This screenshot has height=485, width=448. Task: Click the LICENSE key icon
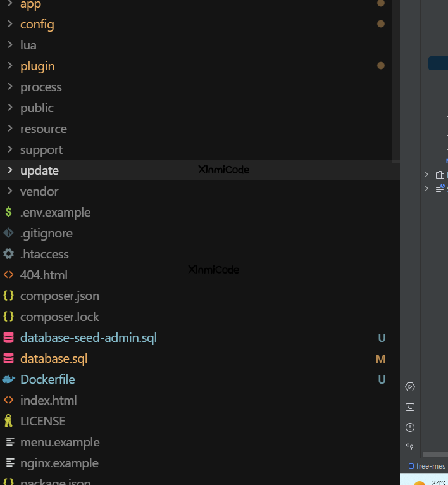point(8,421)
